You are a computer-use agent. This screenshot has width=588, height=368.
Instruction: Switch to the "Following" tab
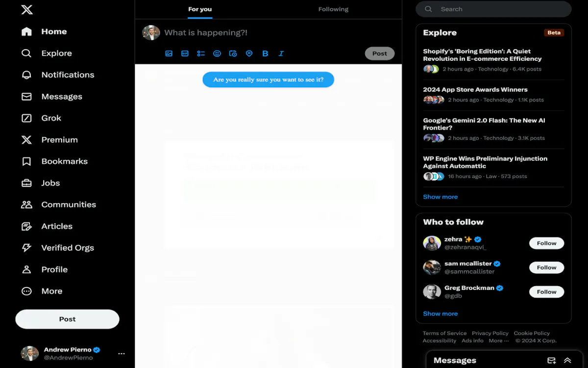333,9
